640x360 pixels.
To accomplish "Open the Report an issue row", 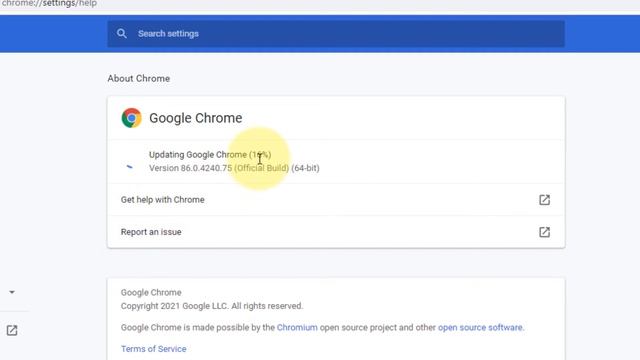I will pyautogui.click(x=336, y=232).
